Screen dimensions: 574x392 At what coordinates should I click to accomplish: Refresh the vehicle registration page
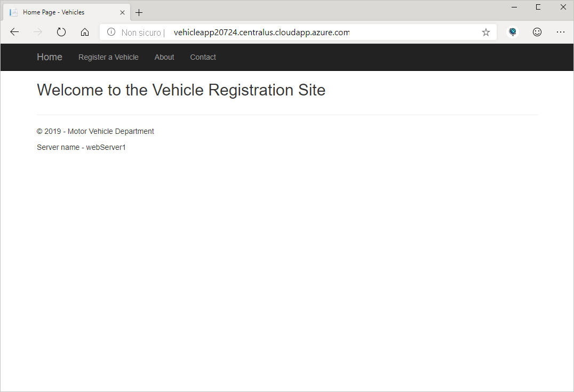(61, 32)
